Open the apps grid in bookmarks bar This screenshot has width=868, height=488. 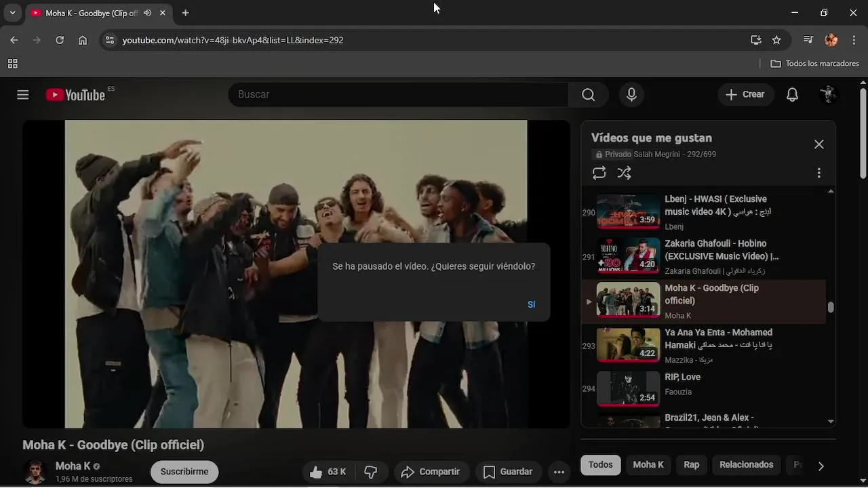coord(12,64)
